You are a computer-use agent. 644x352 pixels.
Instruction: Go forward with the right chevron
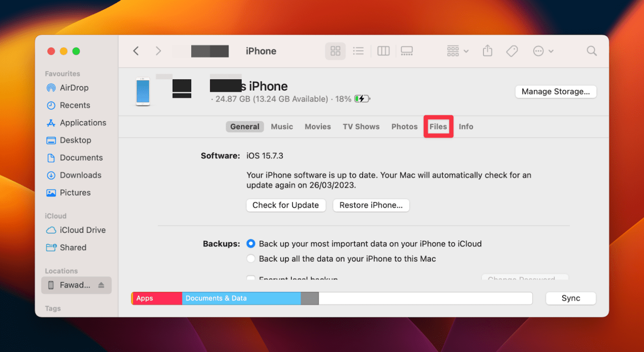(158, 51)
